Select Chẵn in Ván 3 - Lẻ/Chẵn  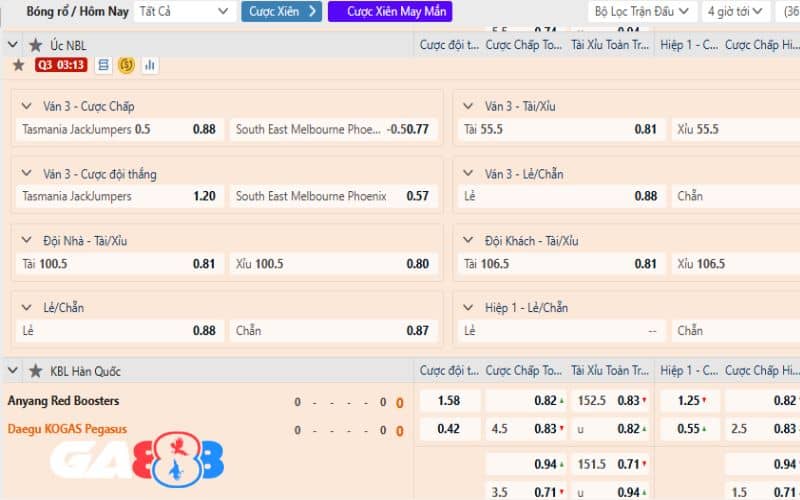pos(736,196)
